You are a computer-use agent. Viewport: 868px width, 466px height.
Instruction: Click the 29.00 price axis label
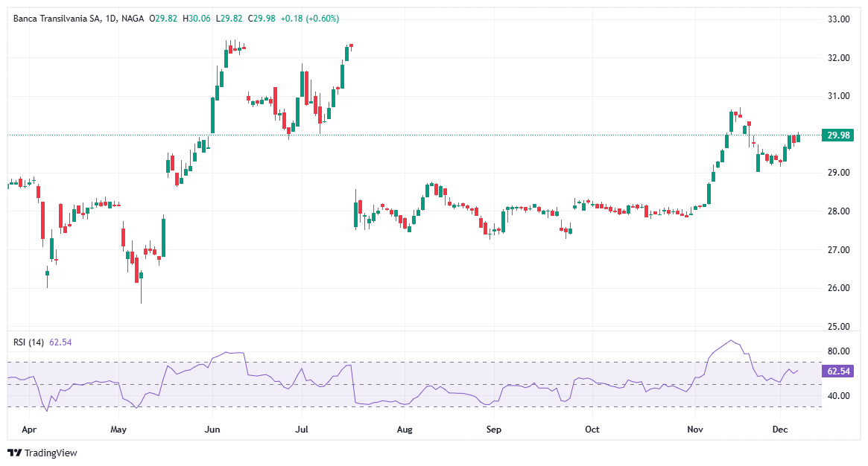pyautogui.click(x=838, y=173)
